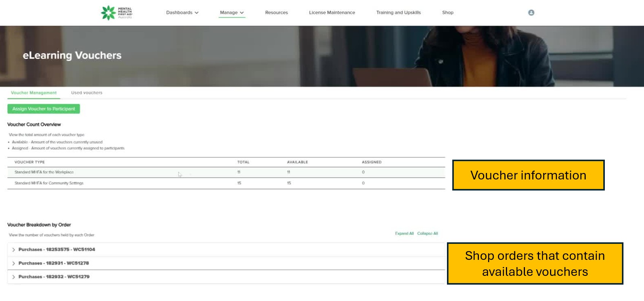
Task: Expand order Purchases 182932 - WC51279 chevron
Action: click(14, 277)
